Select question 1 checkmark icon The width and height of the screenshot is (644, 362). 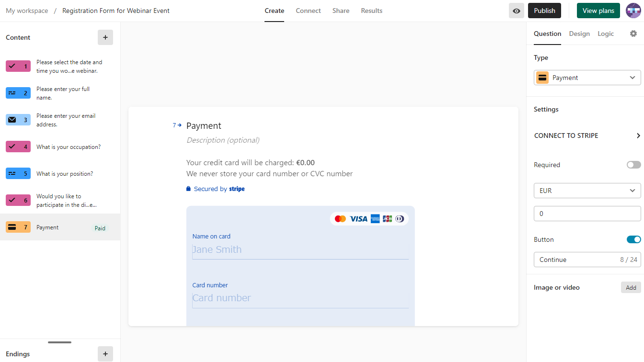coord(12,66)
